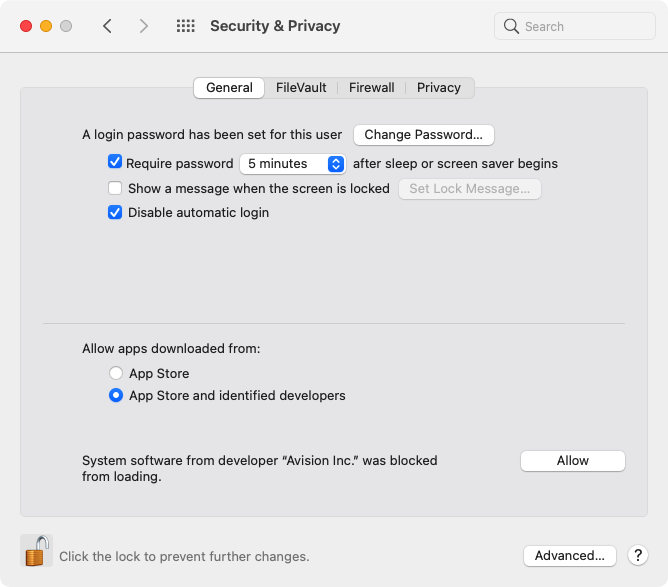Open the Privacy tab
This screenshot has width=668, height=587.
point(439,88)
